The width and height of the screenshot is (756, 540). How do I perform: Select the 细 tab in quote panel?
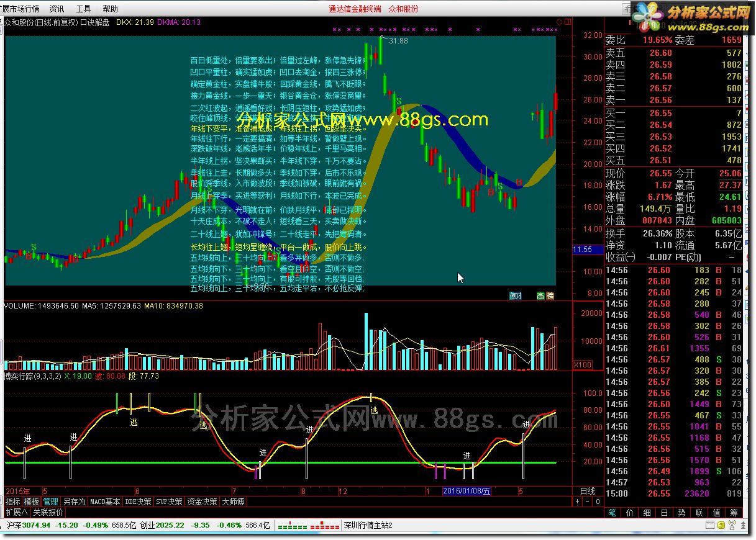click(647, 513)
